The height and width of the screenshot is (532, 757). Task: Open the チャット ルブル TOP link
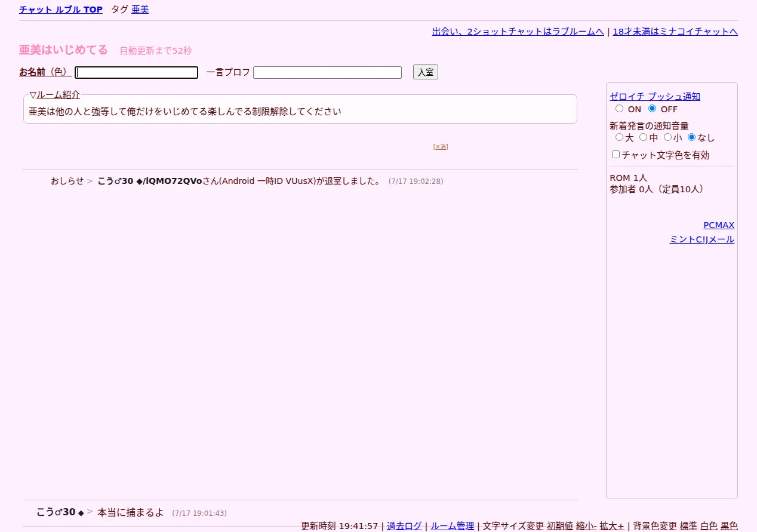pos(61,10)
